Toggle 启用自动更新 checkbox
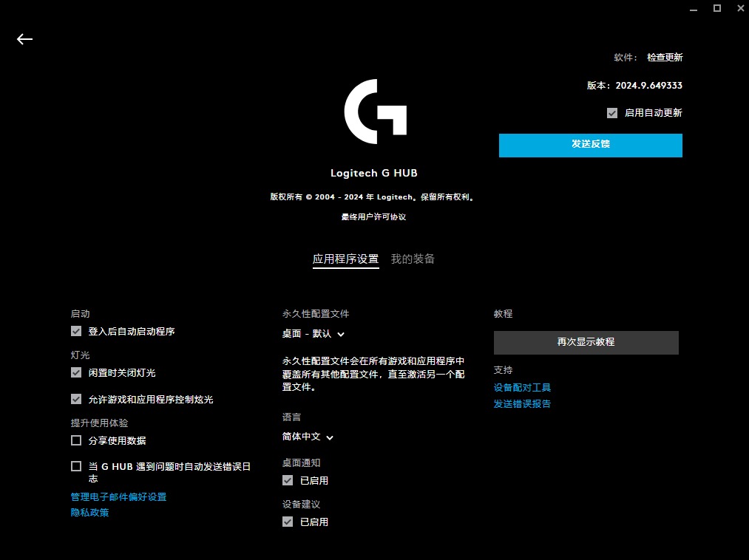 [x=611, y=112]
